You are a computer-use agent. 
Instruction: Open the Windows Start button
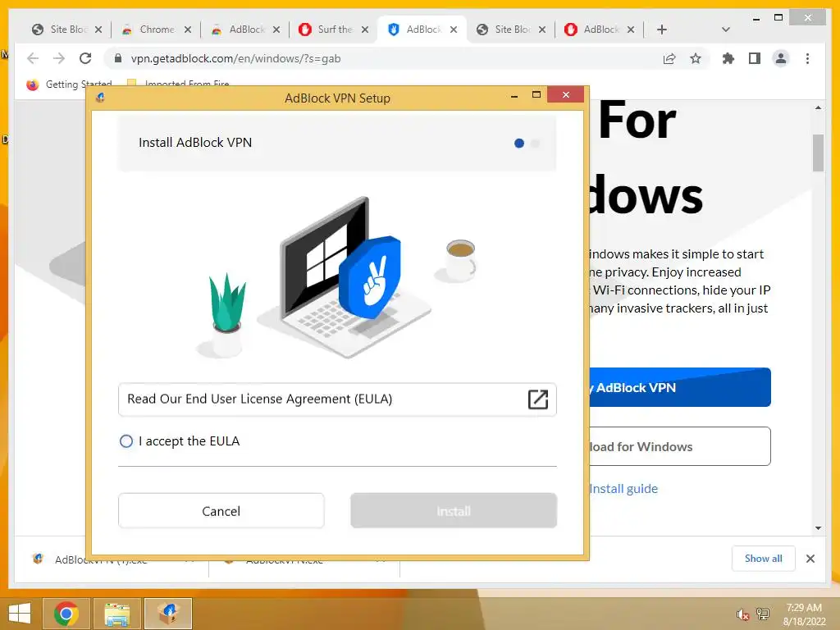(20, 614)
